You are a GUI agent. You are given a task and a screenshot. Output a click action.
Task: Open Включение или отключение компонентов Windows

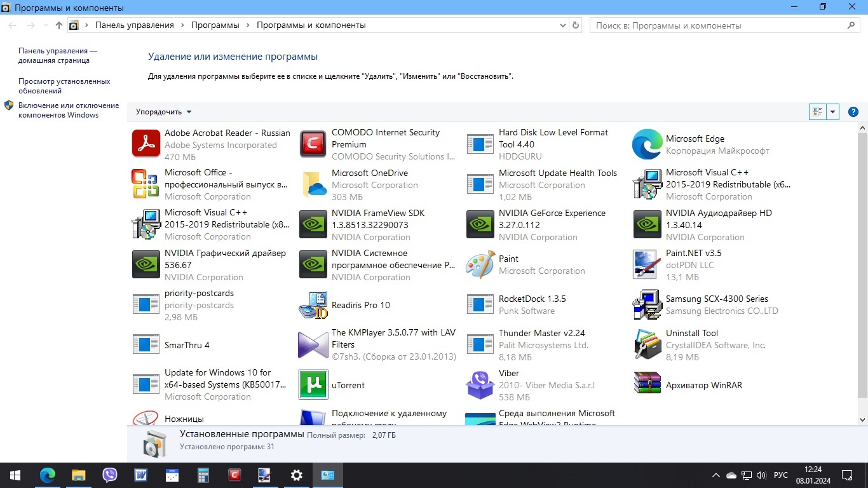pos(69,111)
